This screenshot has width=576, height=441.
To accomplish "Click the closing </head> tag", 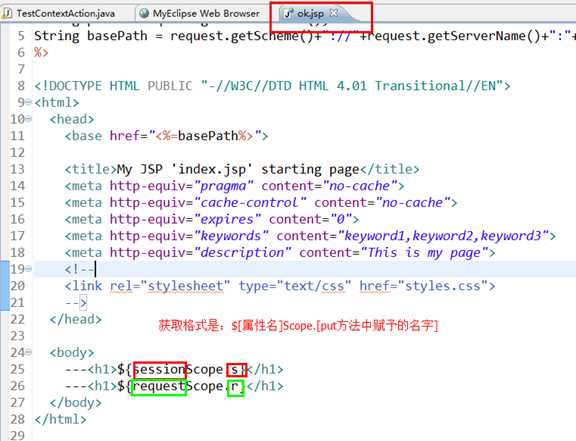I will coord(76,319).
